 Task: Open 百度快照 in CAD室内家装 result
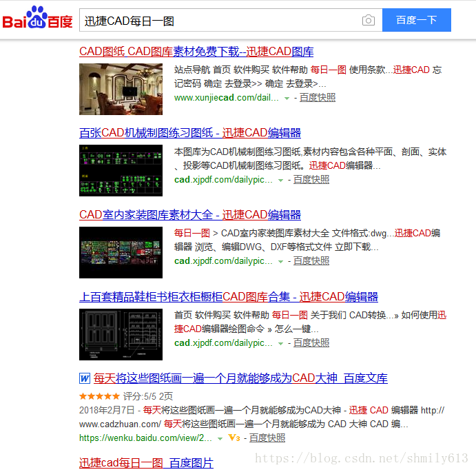311,261
